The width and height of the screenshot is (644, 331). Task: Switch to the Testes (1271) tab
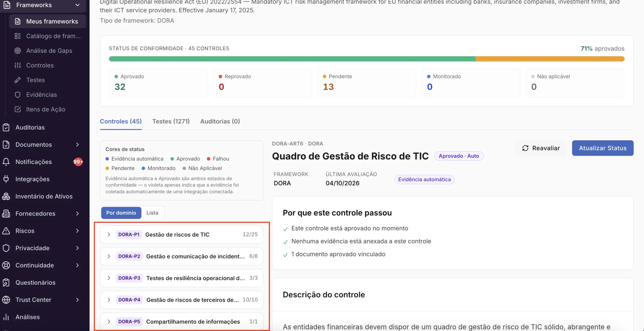(171, 121)
